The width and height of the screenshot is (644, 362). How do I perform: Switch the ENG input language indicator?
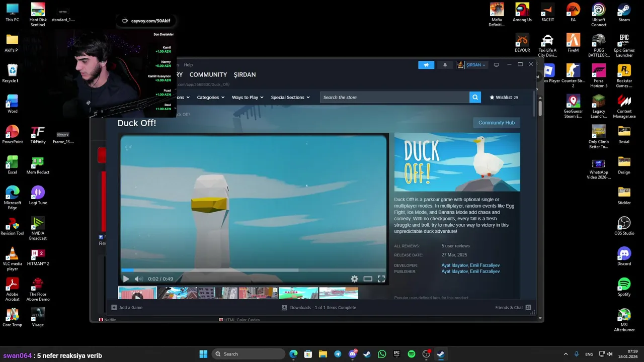point(589,354)
